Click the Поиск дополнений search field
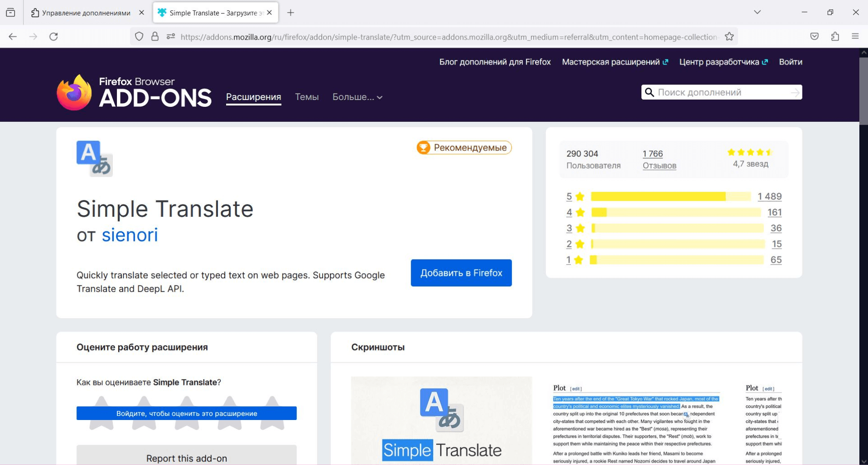868x465 pixels. tap(722, 92)
